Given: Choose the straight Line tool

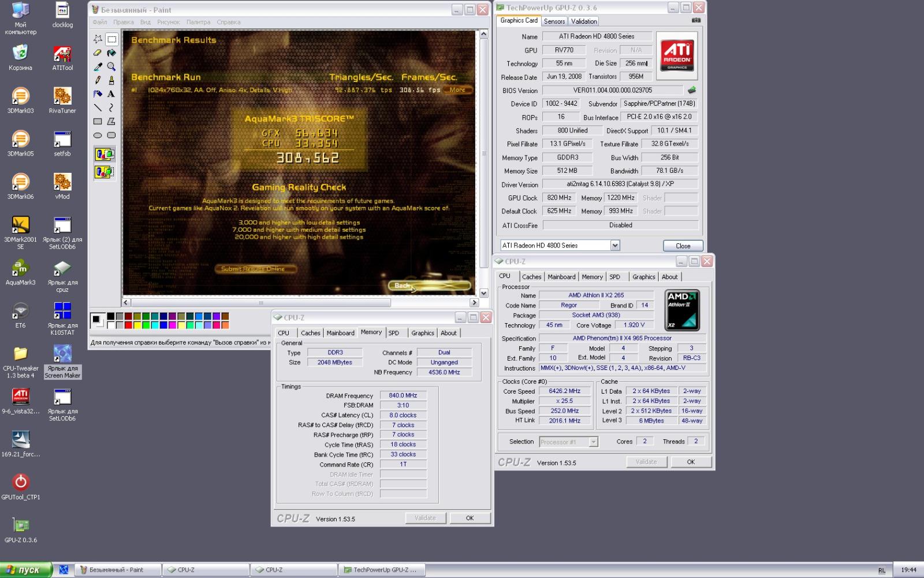Looking at the screenshot, I should (98, 108).
